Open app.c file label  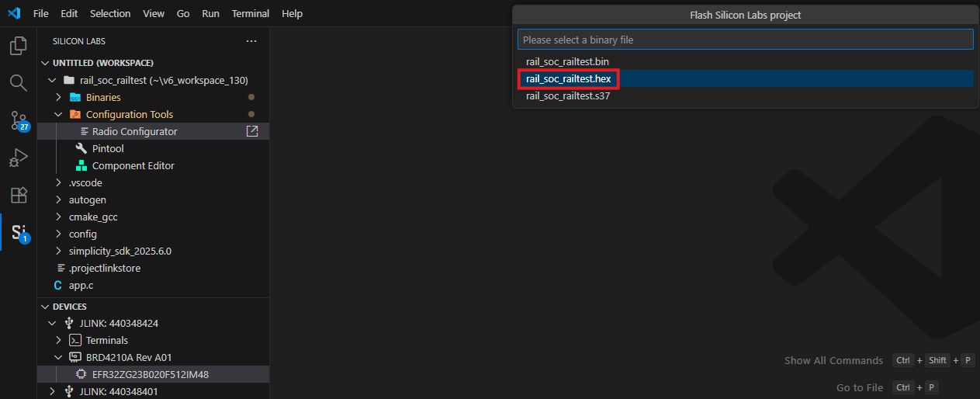[x=81, y=285]
